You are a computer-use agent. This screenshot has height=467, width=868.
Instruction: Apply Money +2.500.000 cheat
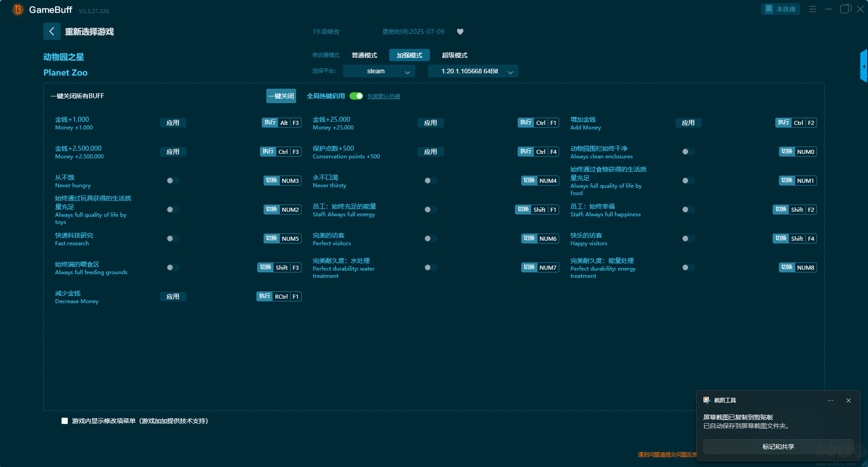[173, 152]
